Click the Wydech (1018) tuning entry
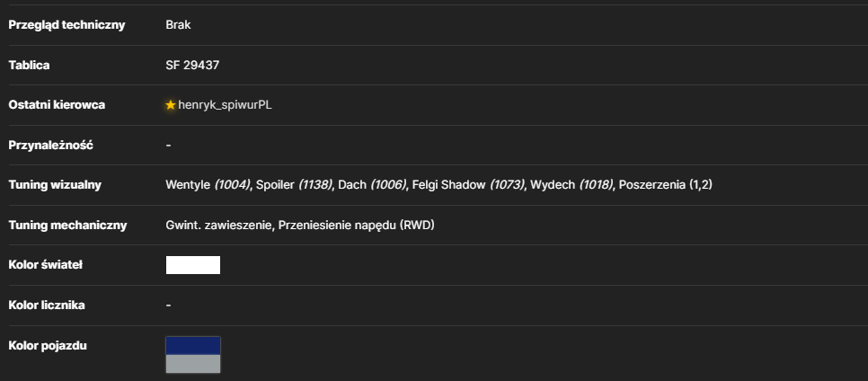The width and height of the screenshot is (868, 381). 571,185
